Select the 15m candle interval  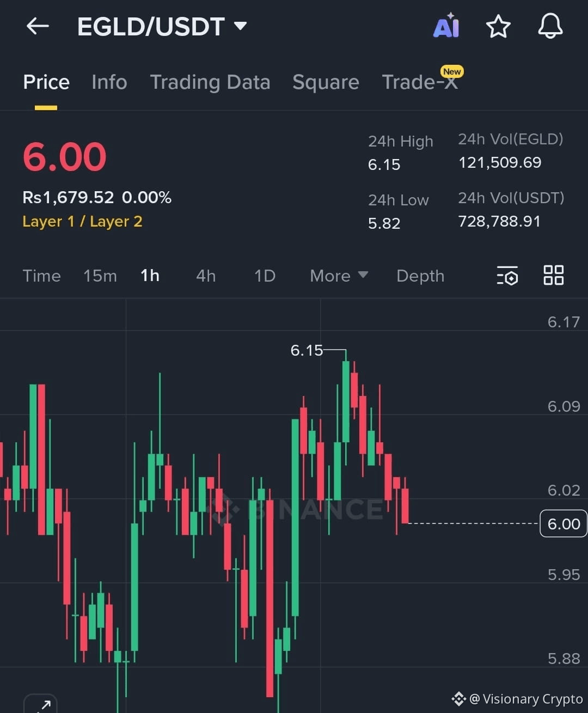coord(100,276)
